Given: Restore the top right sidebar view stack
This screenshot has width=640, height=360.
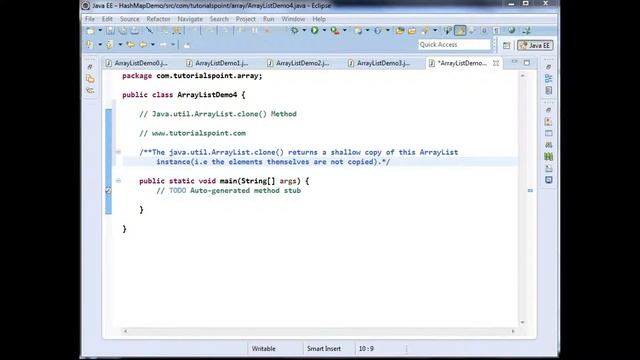Looking at the screenshot, I should click(x=549, y=67).
